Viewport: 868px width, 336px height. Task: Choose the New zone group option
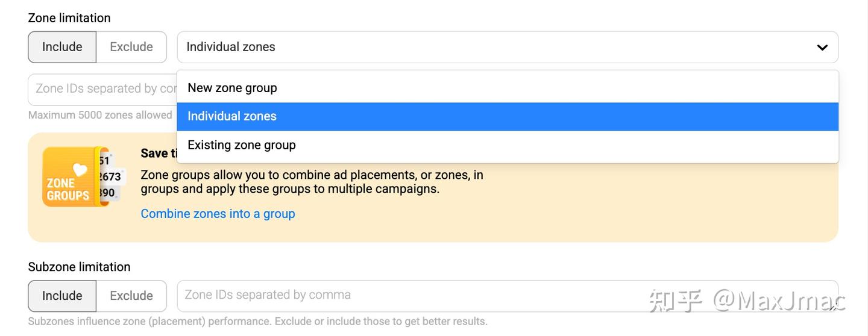[232, 88]
